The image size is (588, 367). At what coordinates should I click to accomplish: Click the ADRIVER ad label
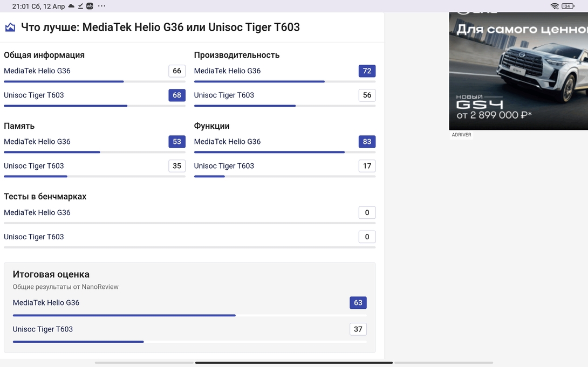(x=461, y=135)
